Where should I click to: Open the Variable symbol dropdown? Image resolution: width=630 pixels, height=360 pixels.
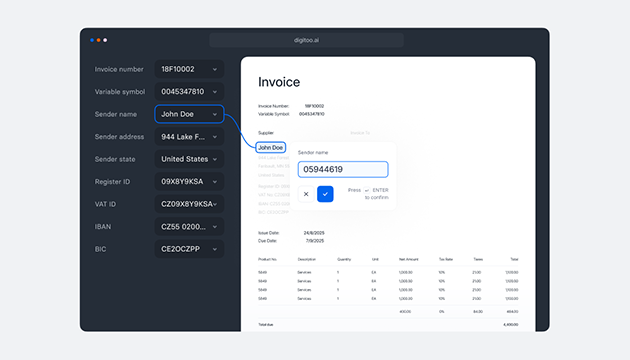coord(189,92)
